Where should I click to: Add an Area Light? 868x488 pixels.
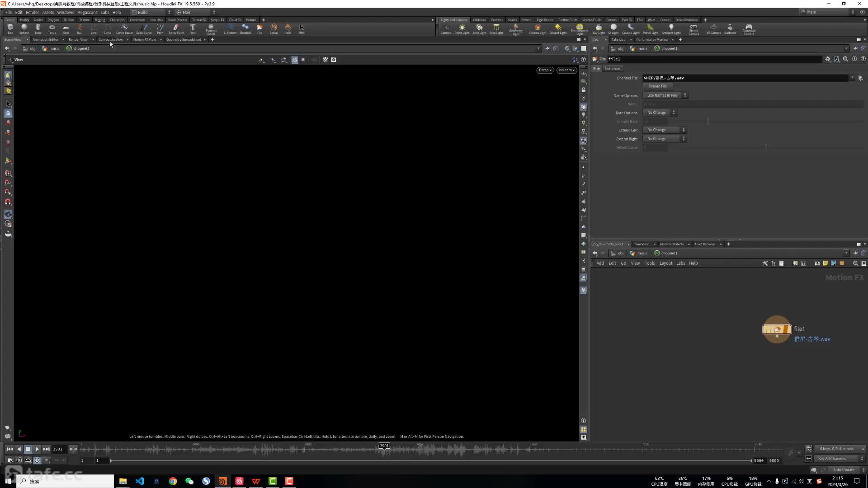pos(496,29)
